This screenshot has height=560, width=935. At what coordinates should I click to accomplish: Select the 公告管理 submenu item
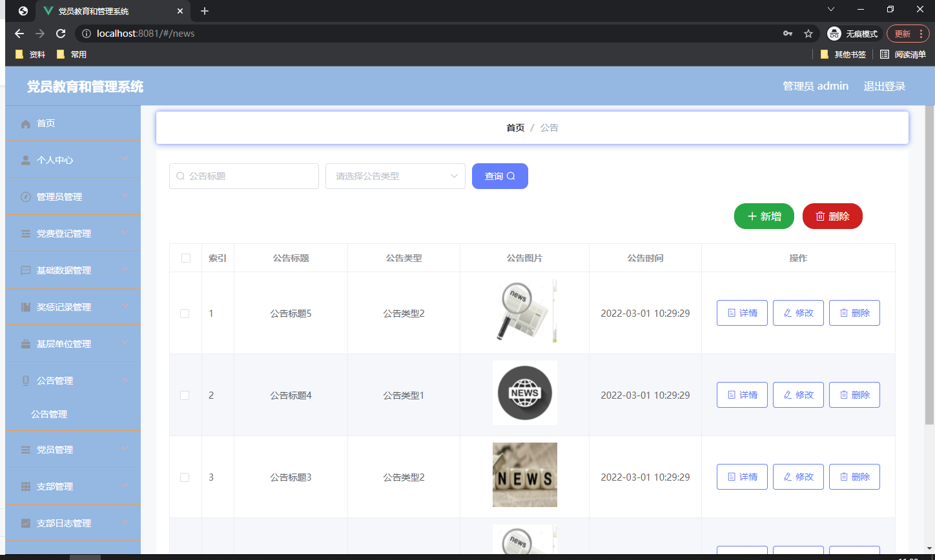click(73, 414)
